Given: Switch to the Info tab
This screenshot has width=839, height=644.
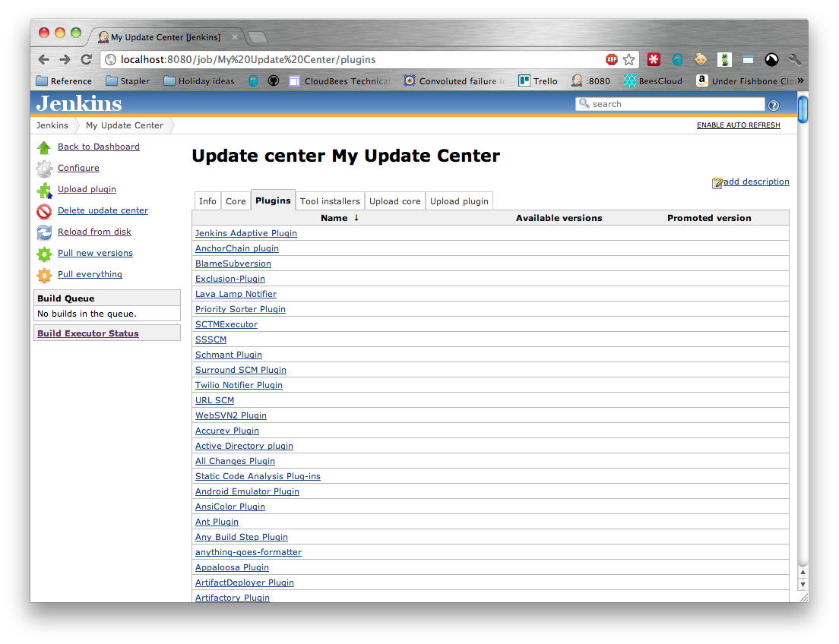Looking at the screenshot, I should click(207, 201).
